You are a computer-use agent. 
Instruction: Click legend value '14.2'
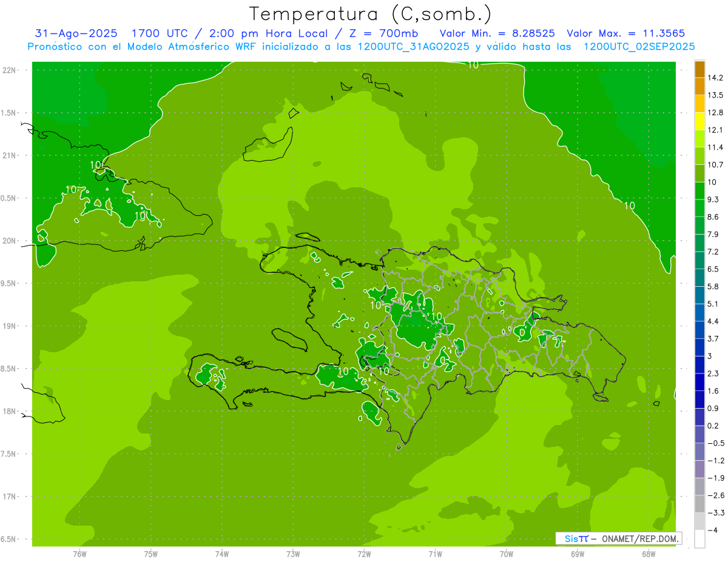(x=715, y=78)
